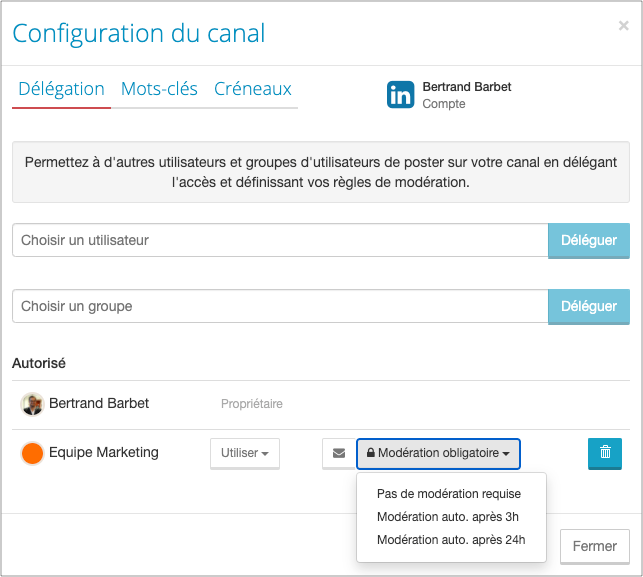Click the LinkedIn account icon
The height and width of the screenshot is (577, 643).
[401, 95]
